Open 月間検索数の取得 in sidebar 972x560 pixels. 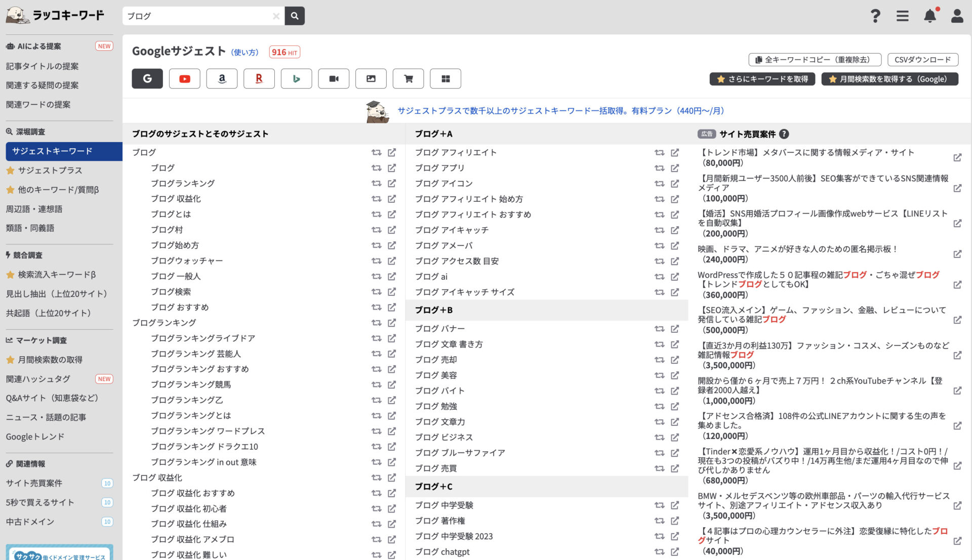[x=50, y=360]
